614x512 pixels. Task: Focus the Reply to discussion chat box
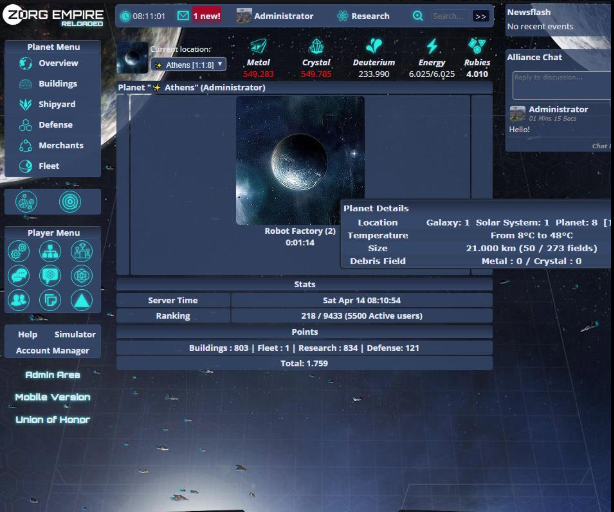click(x=562, y=85)
